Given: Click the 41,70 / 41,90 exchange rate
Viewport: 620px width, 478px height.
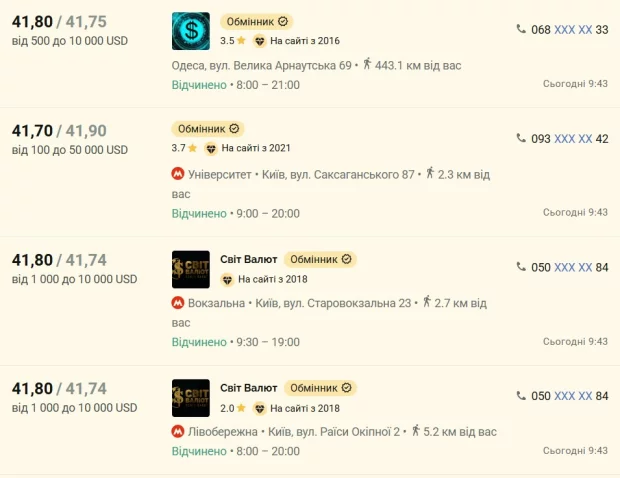Looking at the screenshot, I should pyautogui.click(x=58, y=130).
